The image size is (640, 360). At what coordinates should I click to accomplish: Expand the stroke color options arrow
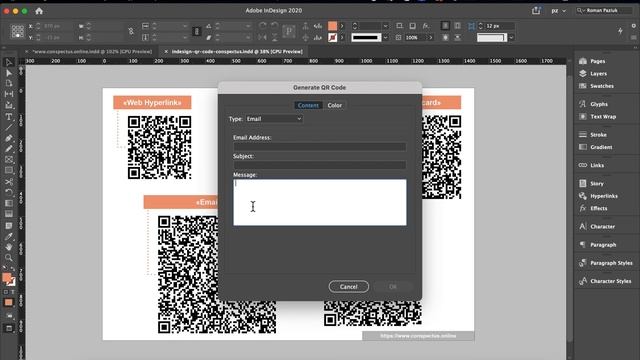[x=342, y=38]
